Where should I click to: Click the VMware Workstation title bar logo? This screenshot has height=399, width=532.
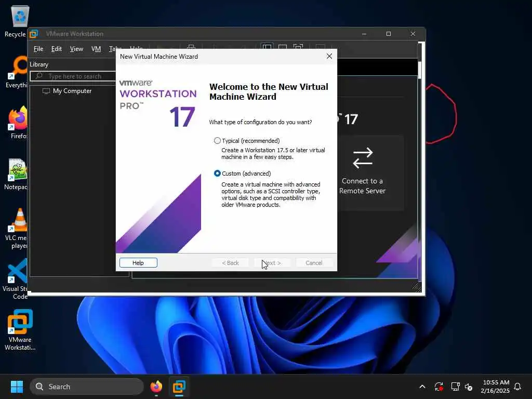[x=34, y=34]
